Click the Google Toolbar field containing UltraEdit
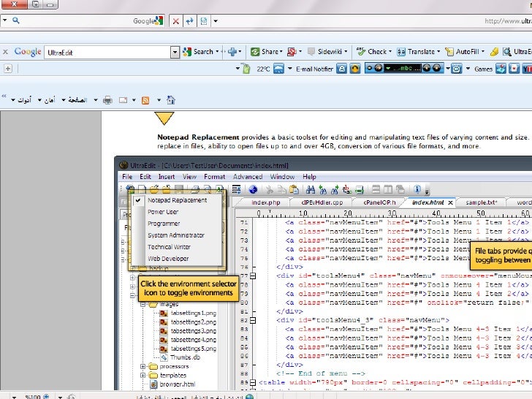The height and width of the screenshot is (399, 532). 107,53
